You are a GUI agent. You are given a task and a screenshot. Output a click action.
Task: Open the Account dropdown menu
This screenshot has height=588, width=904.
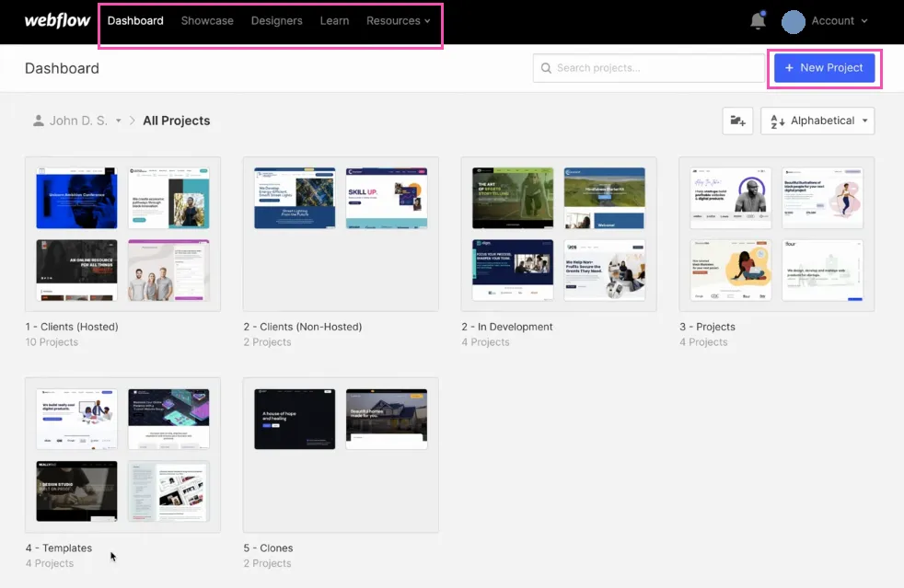(x=839, y=21)
